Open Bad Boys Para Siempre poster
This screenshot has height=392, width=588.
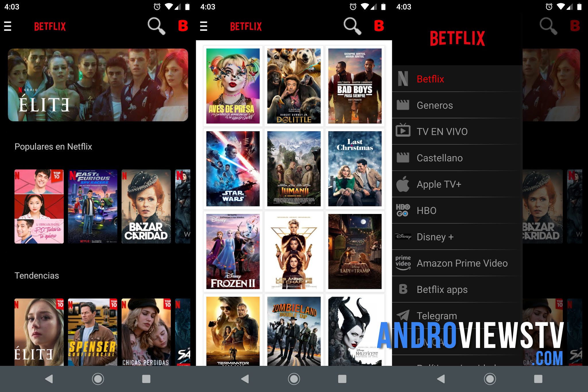(x=355, y=86)
